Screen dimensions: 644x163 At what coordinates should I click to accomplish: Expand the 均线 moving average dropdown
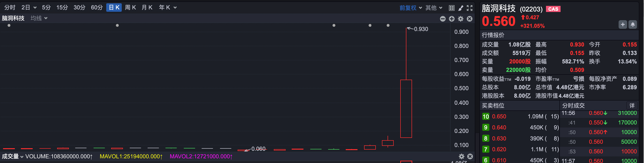[39, 18]
